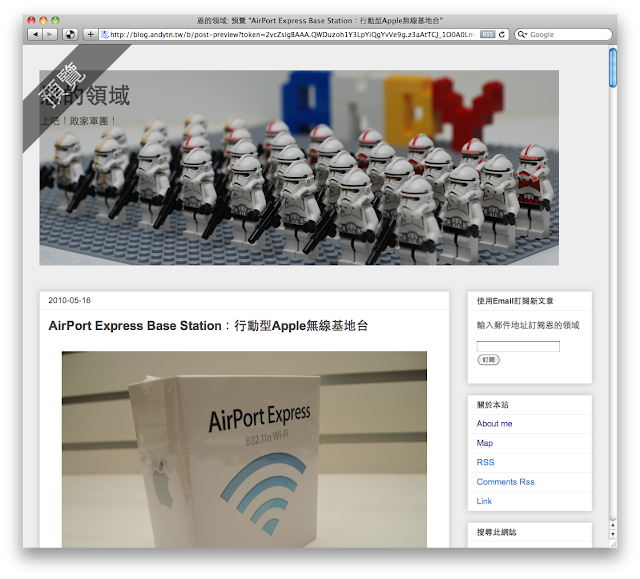
Task: Open the Google search magnifier dropdown
Action: [522, 35]
